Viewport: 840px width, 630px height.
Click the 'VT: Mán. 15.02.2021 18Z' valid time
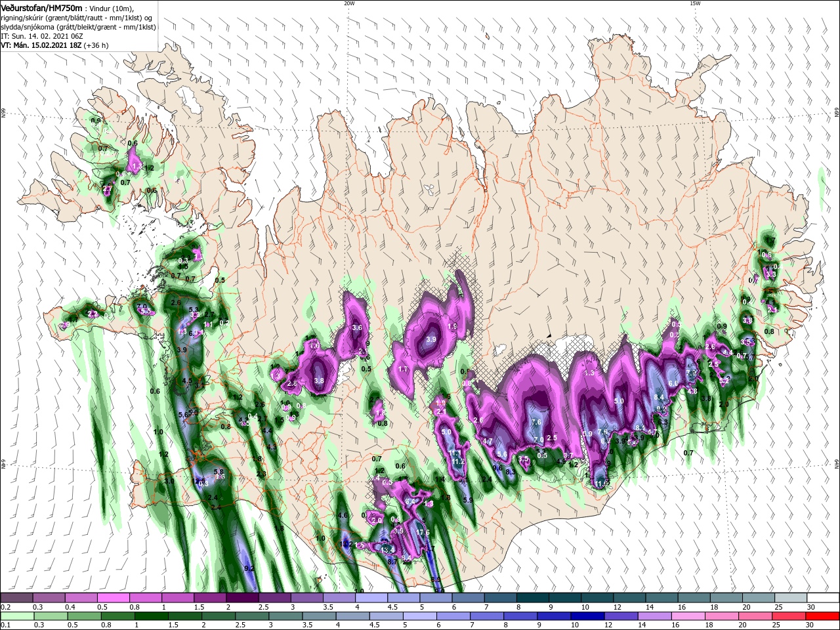(x=40, y=45)
